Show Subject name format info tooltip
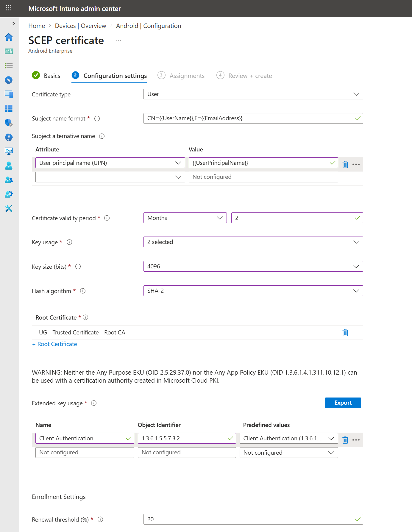Viewport: 412px width, 532px height. (97, 118)
